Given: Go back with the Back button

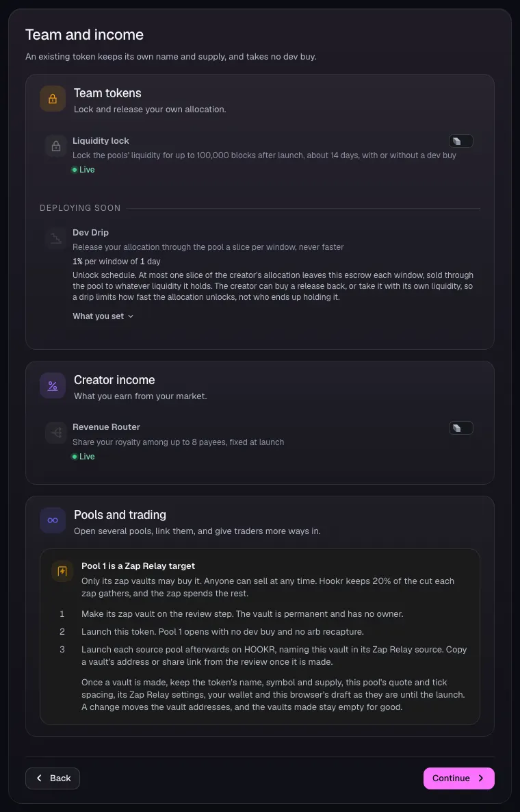Looking at the screenshot, I should [x=53, y=778].
